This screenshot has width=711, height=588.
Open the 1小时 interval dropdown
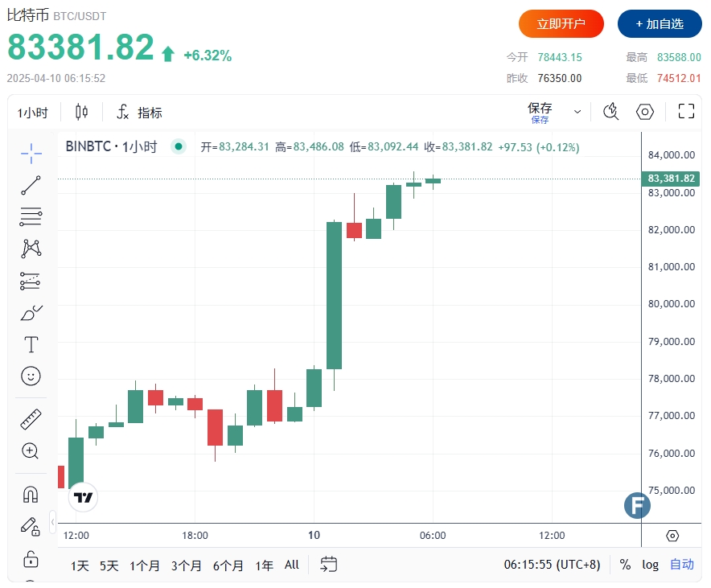point(32,113)
